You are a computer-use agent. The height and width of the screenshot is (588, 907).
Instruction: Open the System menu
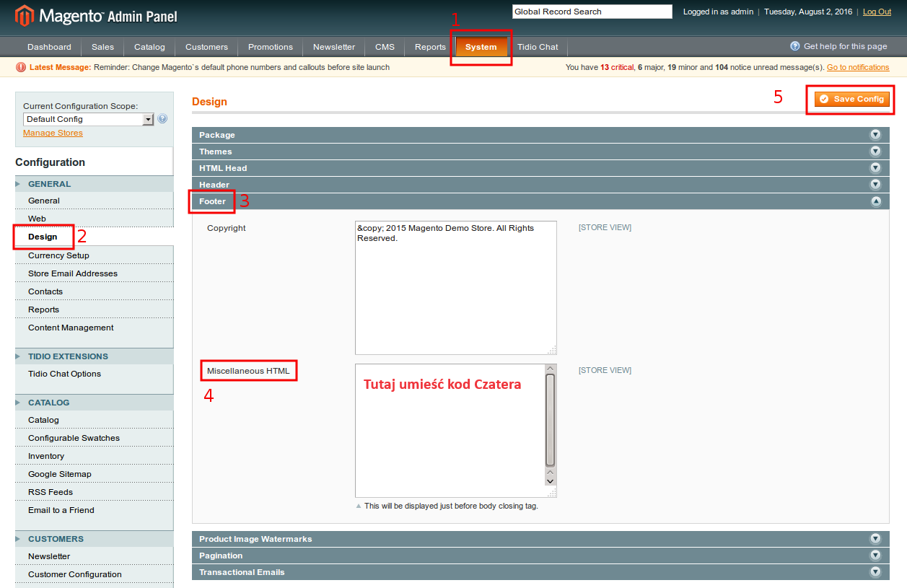pyautogui.click(x=481, y=47)
